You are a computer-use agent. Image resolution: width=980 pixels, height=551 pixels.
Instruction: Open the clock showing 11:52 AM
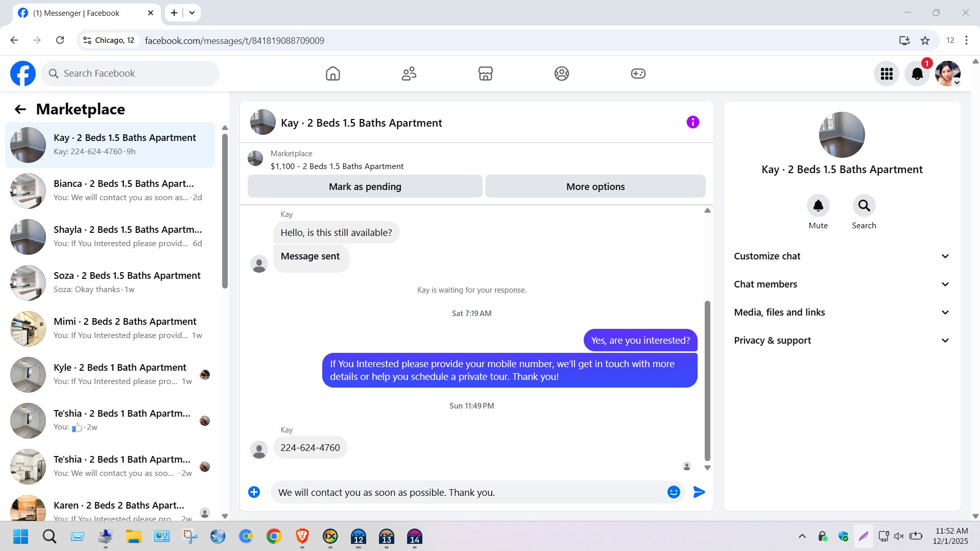[950, 536]
